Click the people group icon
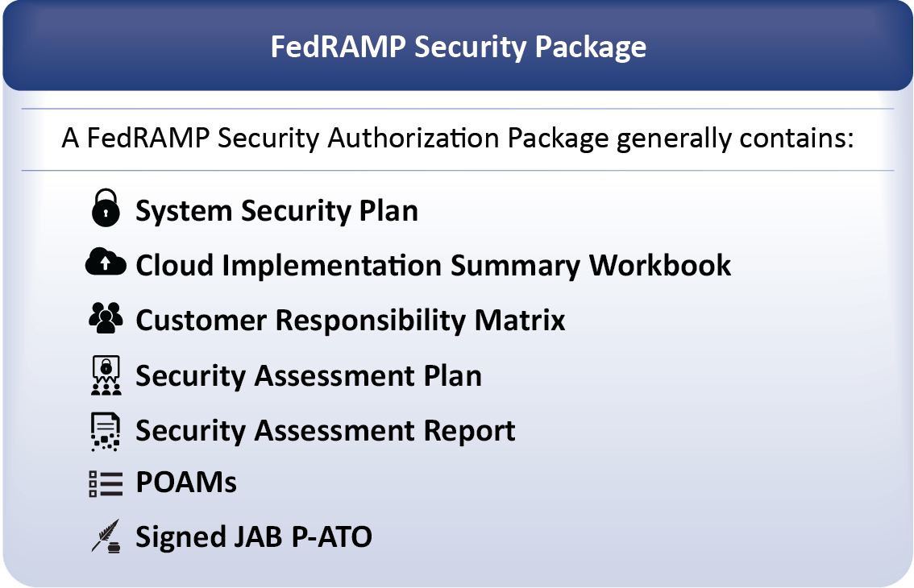914x588 pixels. coord(106,317)
